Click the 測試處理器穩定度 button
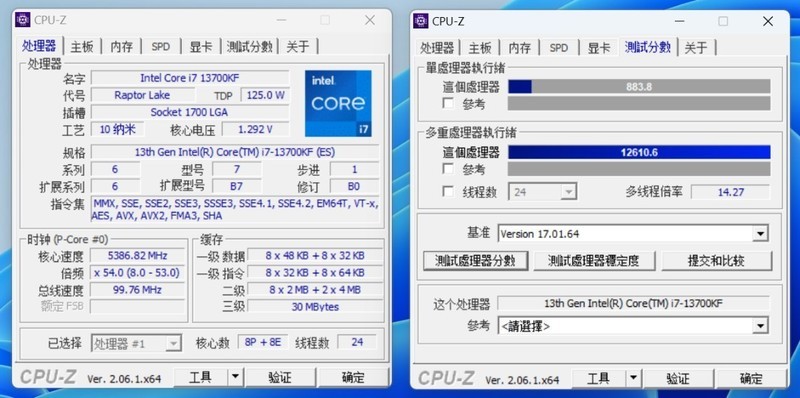800x398 pixels. coord(594,261)
